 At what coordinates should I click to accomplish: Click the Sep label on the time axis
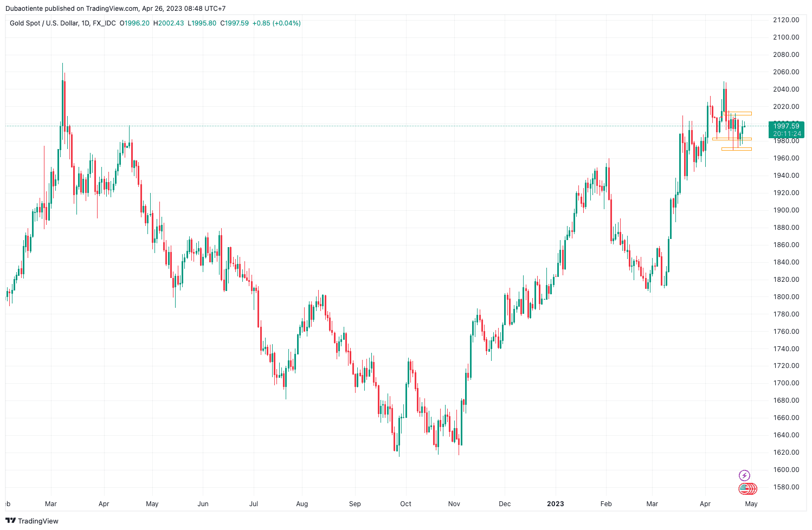click(x=355, y=504)
